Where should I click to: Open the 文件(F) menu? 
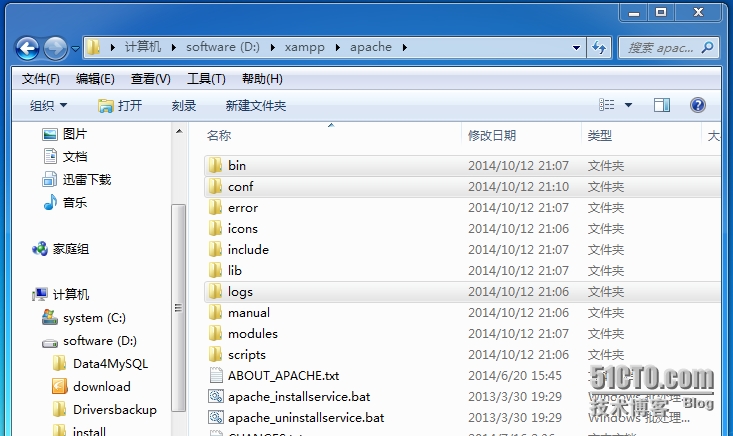(x=41, y=79)
